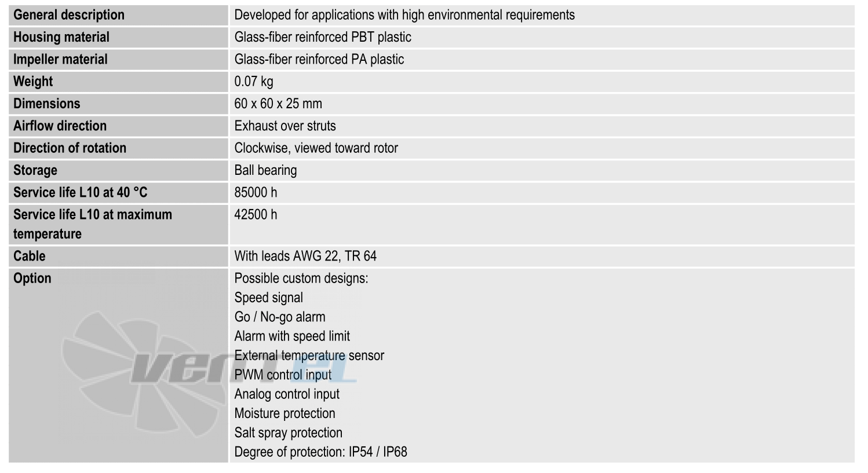Click the 42500 h service life value
The width and height of the screenshot is (868, 473).
point(256,215)
